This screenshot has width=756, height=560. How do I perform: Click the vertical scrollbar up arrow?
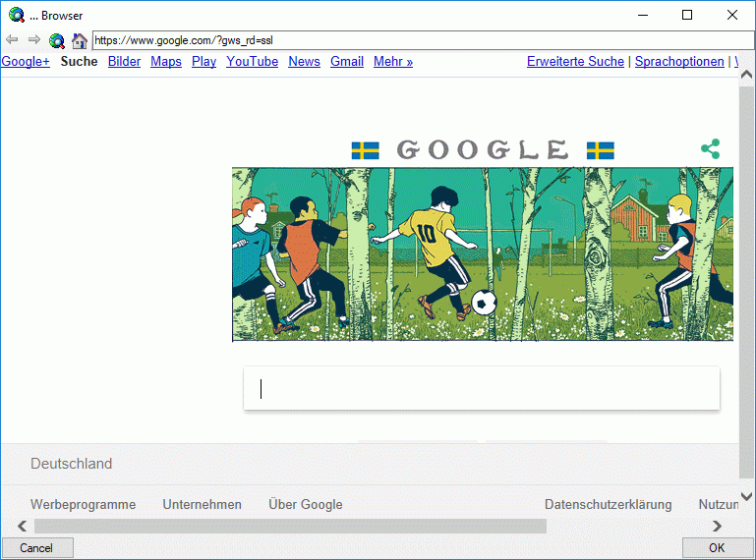746,75
